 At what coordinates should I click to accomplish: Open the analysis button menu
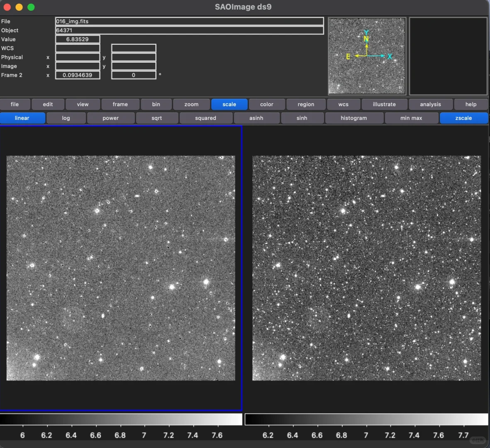click(x=431, y=105)
